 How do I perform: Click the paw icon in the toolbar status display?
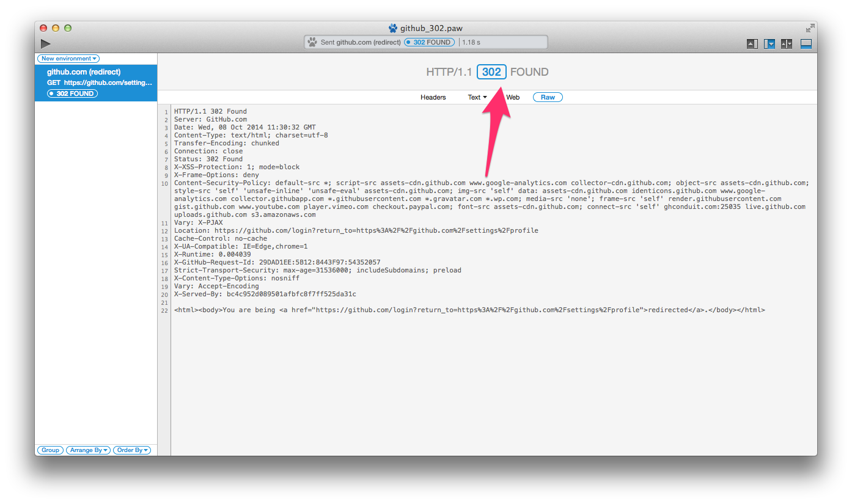[312, 42]
